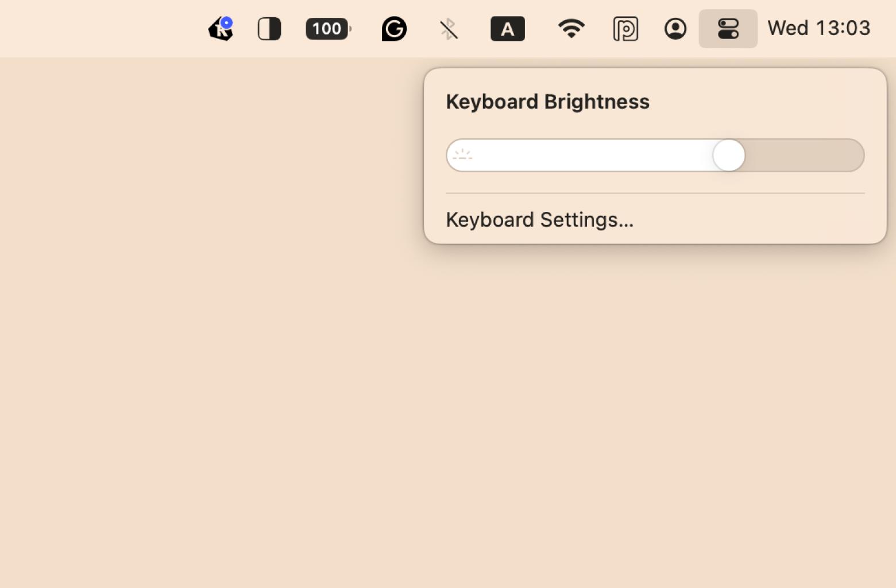Screen dimensions: 896x588
Task: Open the Wed 13:03 clock menu
Action: pos(818,28)
